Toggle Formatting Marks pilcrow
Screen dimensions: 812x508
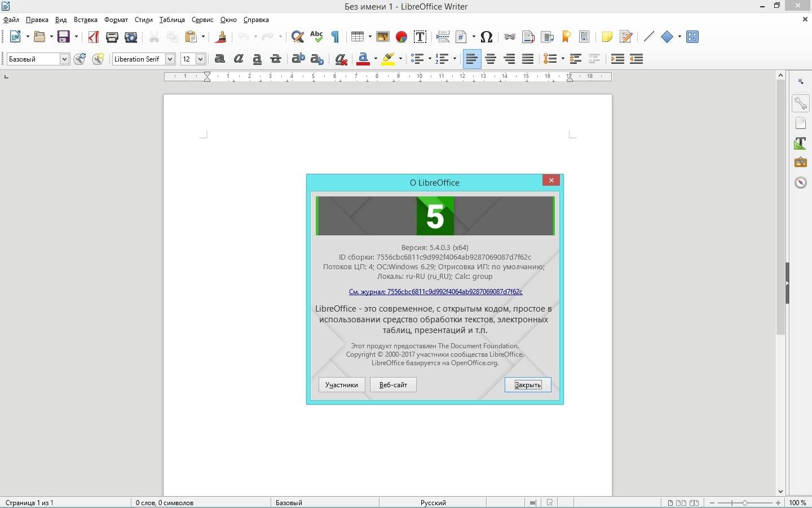click(336, 37)
